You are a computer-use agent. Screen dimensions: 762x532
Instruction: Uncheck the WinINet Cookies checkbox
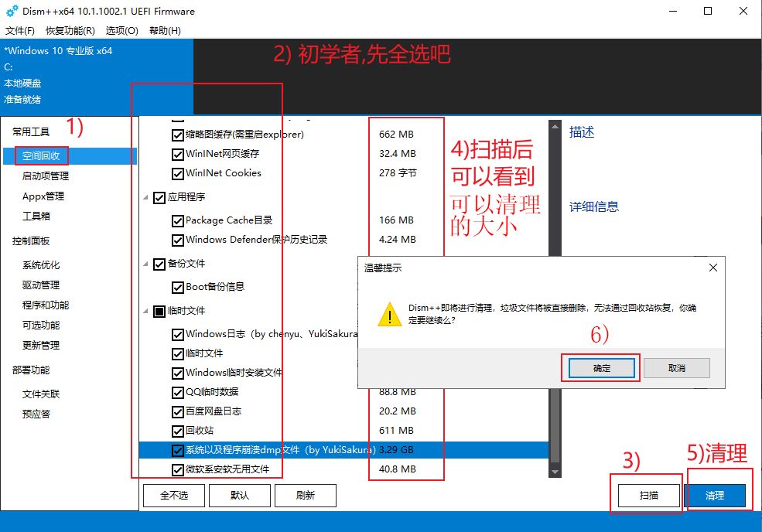point(178,173)
